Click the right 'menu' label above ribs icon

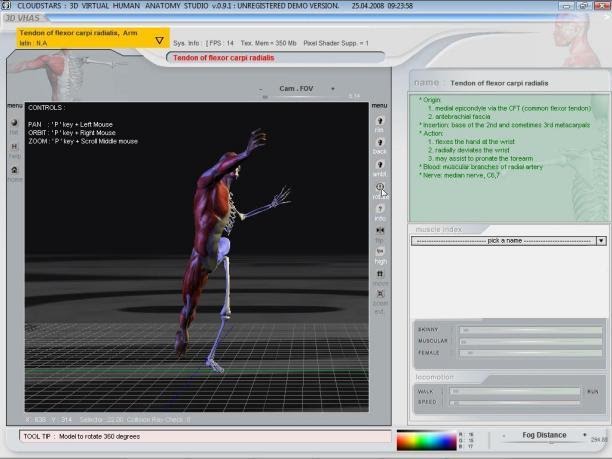[x=379, y=106]
